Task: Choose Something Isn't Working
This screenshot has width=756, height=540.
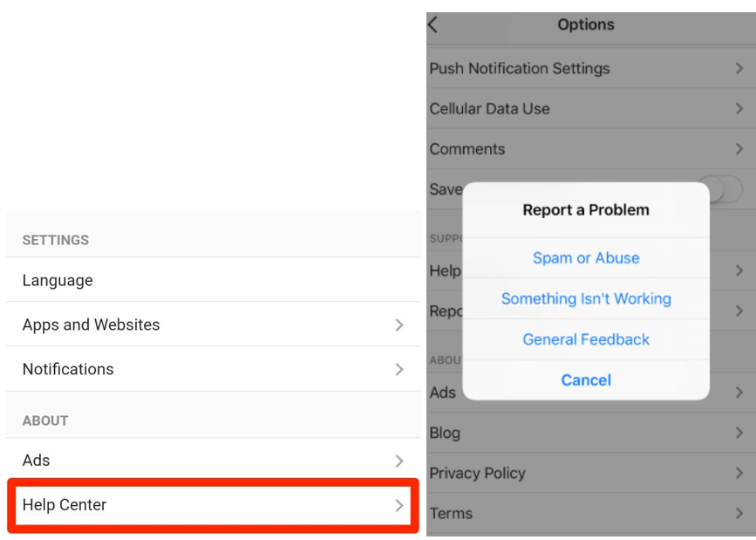Action: [586, 298]
